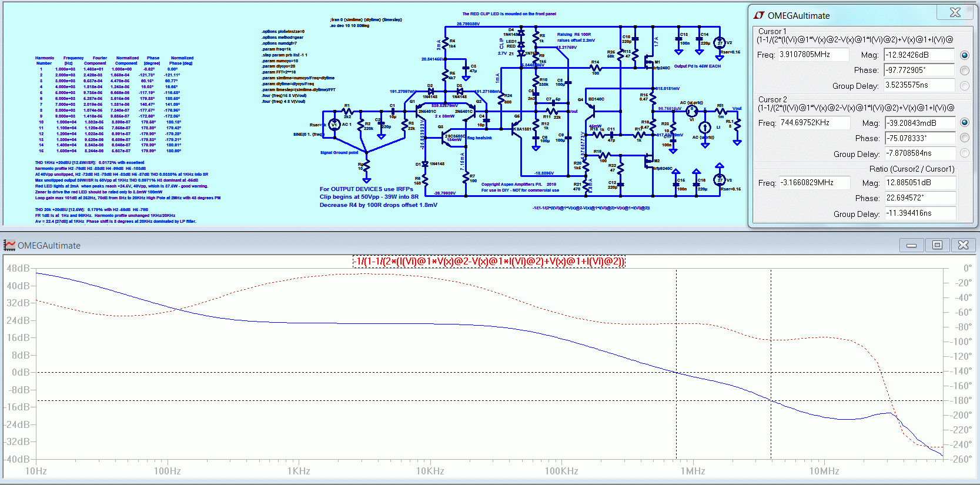Screen dimensions: 980x485
Task: Select Cursor 1 Mag radio button
Action: [964, 55]
